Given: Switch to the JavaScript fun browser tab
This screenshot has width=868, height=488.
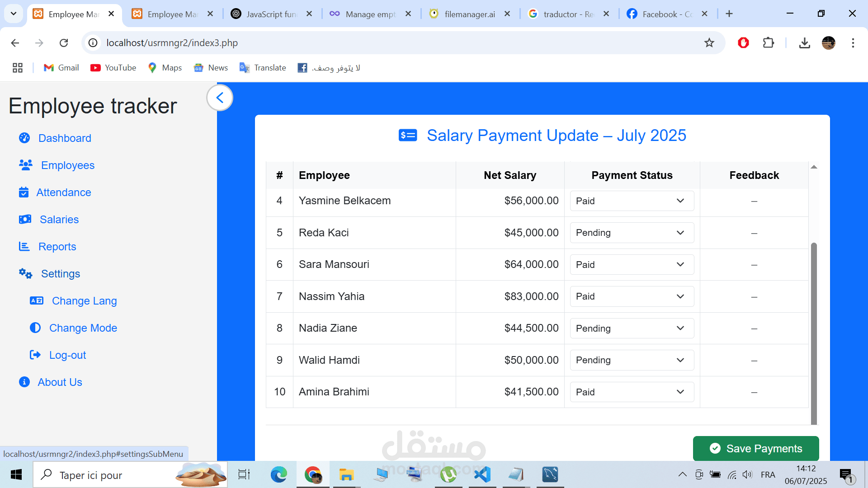Looking at the screenshot, I should 271,14.
